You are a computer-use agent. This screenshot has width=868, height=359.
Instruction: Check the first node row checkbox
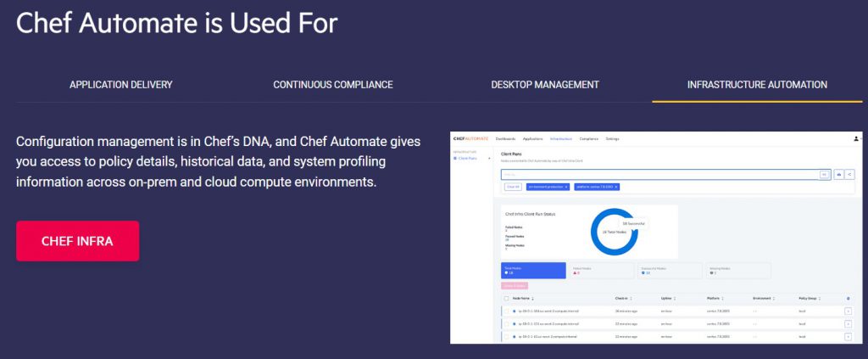[x=507, y=312]
